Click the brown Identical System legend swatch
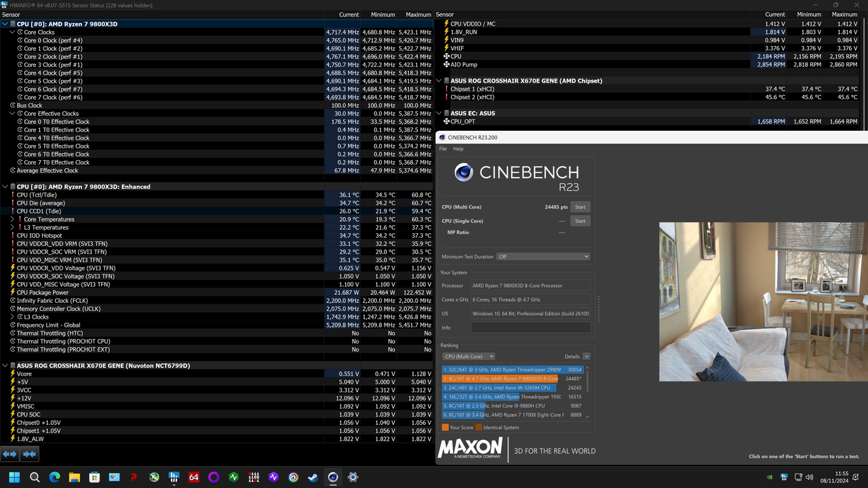868x488 pixels. tap(479, 428)
